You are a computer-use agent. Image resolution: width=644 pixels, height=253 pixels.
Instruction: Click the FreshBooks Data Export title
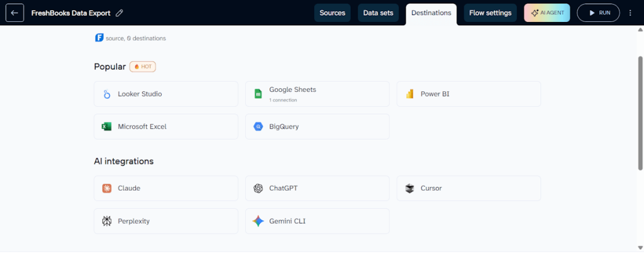tap(70, 13)
